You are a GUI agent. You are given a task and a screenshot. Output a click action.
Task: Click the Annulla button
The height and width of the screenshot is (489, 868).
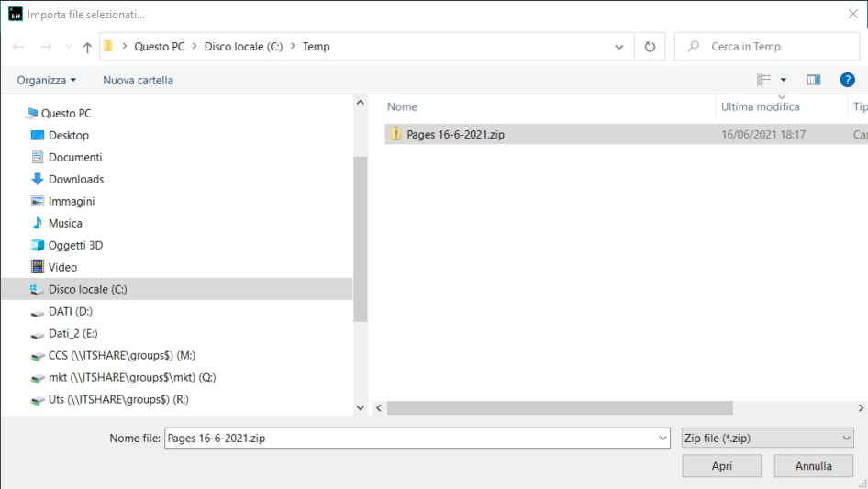point(813,466)
